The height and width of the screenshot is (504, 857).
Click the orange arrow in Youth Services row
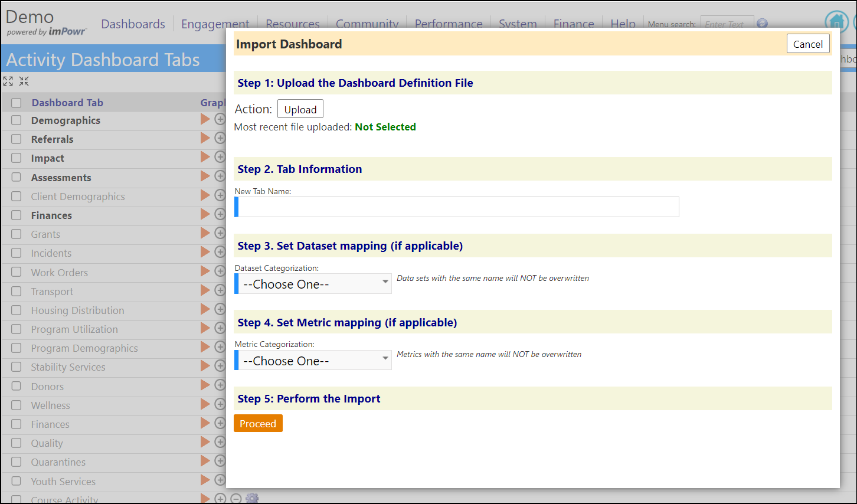pyautogui.click(x=205, y=480)
